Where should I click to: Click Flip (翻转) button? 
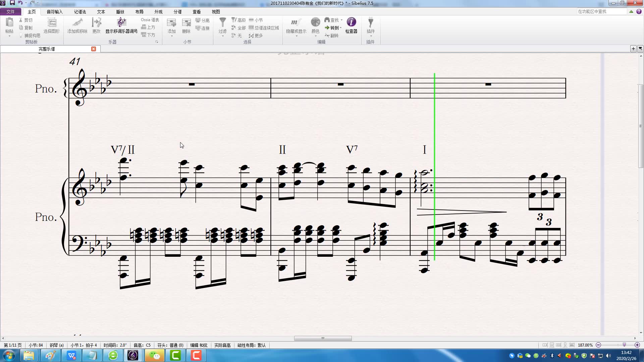pyautogui.click(x=332, y=36)
